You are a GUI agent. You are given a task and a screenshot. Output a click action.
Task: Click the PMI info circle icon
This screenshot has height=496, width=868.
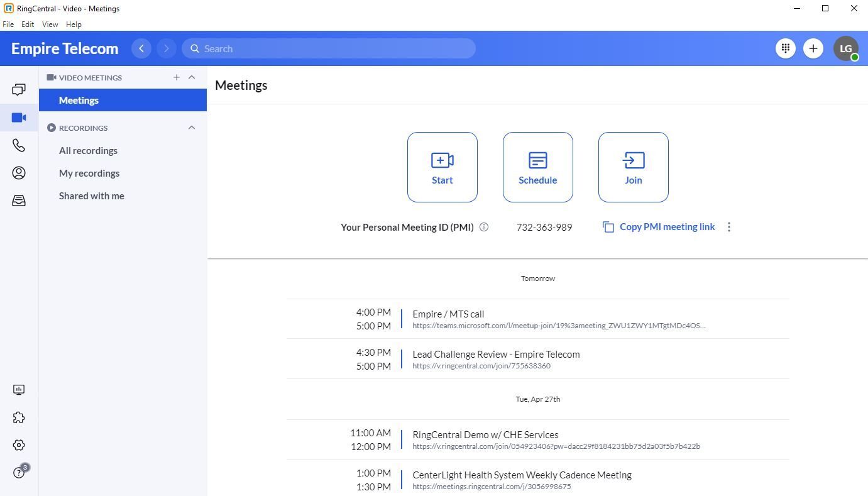point(484,228)
